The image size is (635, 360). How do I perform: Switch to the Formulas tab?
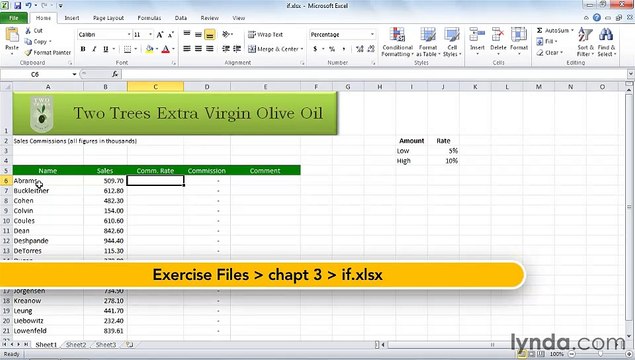tap(149, 18)
